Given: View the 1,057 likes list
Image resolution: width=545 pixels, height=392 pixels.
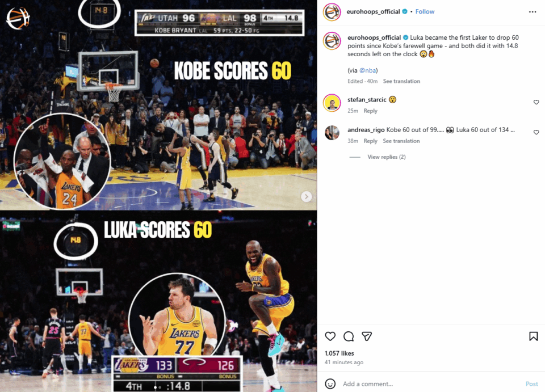Looking at the screenshot, I should click(x=339, y=353).
